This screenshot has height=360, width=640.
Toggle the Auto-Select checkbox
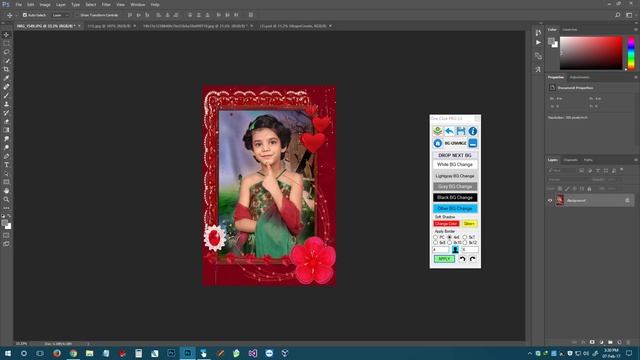24,15
